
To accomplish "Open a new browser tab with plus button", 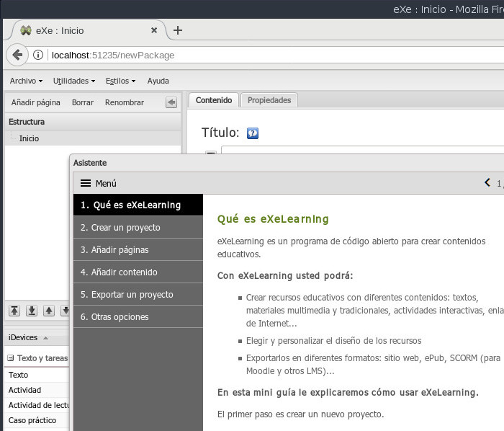I will pyautogui.click(x=178, y=30).
